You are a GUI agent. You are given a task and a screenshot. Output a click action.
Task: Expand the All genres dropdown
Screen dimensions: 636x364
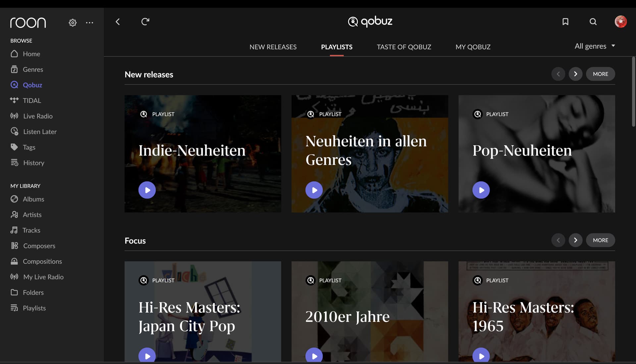595,46
